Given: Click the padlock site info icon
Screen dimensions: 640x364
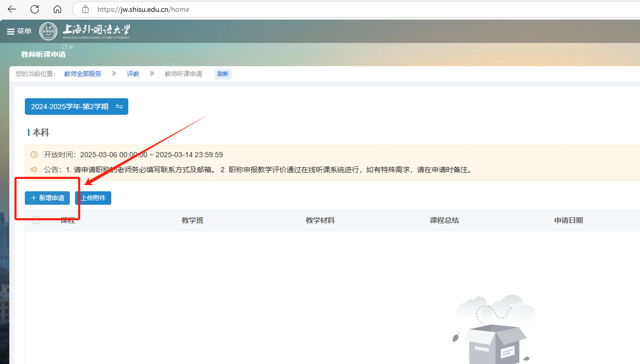Looking at the screenshot, I should pyautogui.click(x=85, y=9).
